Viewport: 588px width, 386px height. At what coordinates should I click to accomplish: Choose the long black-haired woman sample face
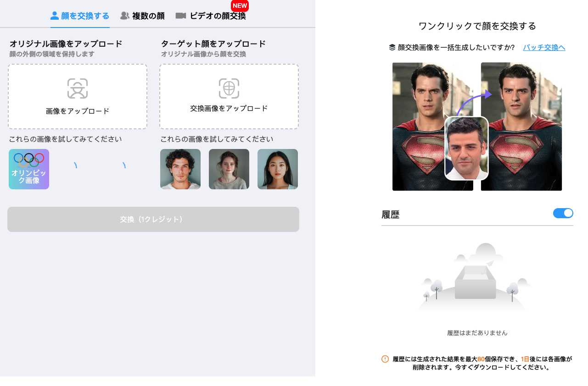(x=278, y=169)
